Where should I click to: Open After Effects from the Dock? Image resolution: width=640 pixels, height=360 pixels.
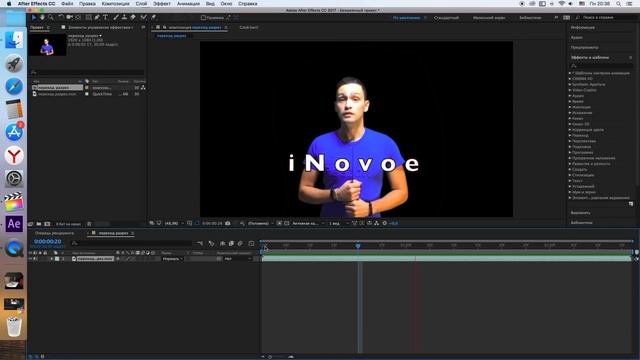coord(14,224)
